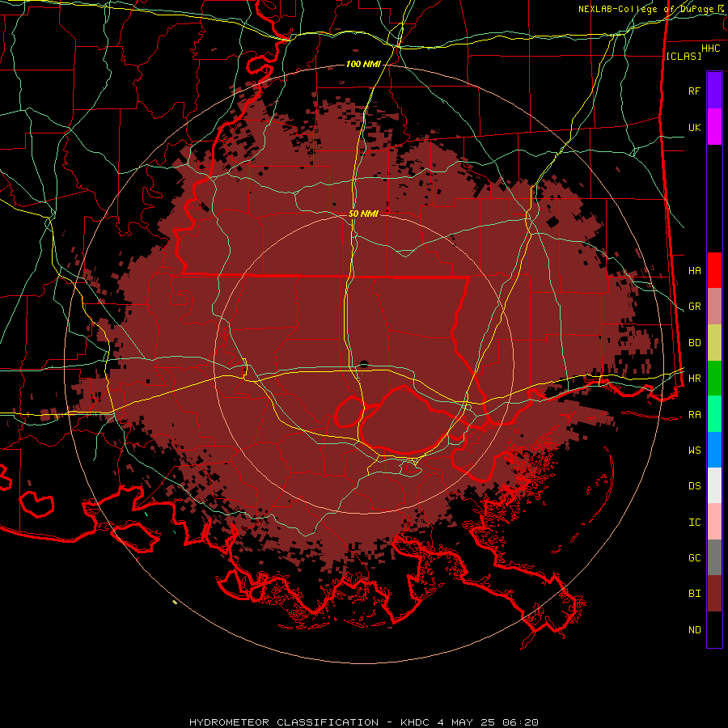
Task: Click the BI legend label
Action: point(695,594)
